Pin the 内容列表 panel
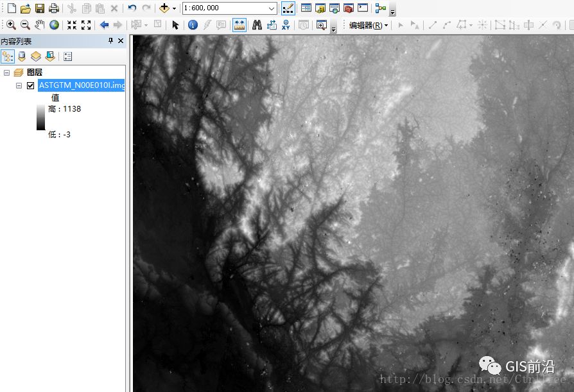 click(110, 40)
